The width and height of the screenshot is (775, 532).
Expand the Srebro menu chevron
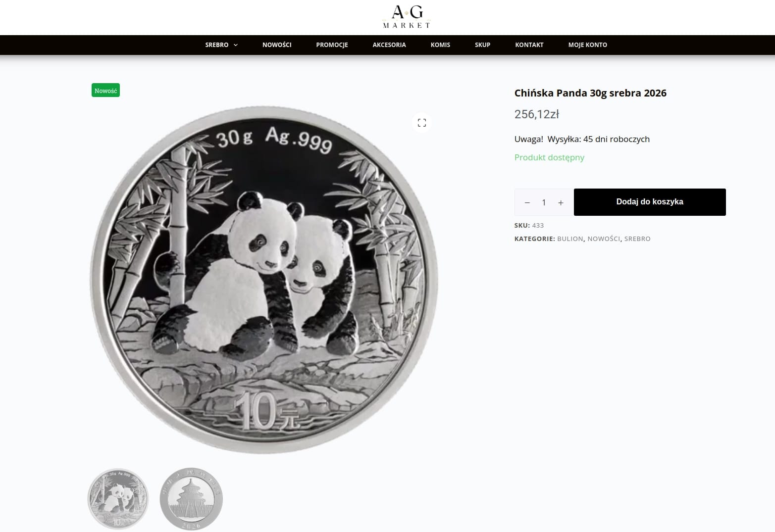pyautogui.click(x=236, y=45)
